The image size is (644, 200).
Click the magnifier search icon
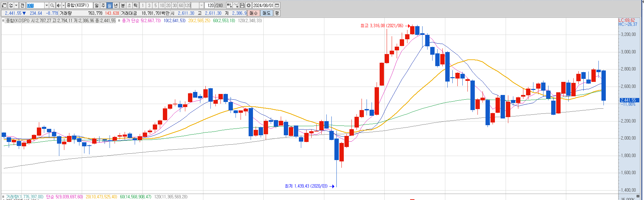52,5
